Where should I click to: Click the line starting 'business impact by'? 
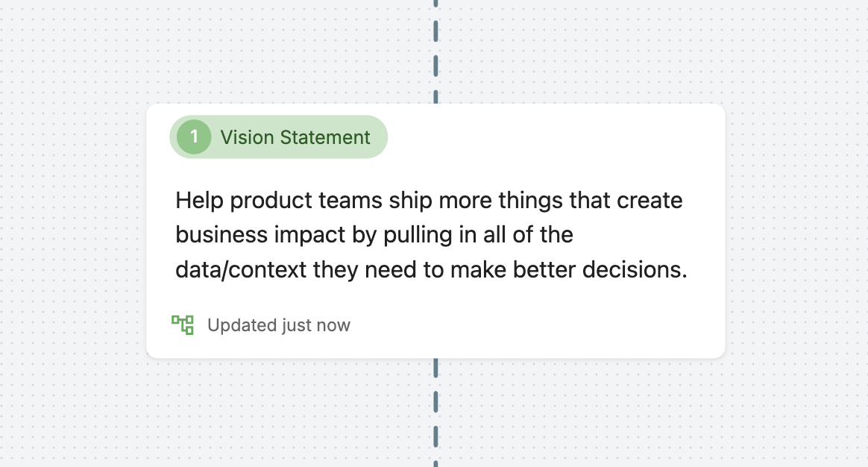(374, 234)
